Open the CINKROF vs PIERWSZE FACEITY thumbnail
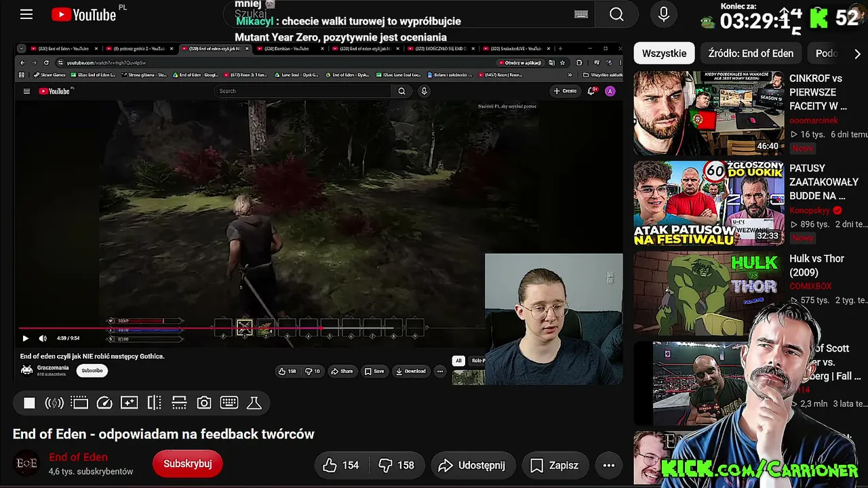 pos(709,113)
